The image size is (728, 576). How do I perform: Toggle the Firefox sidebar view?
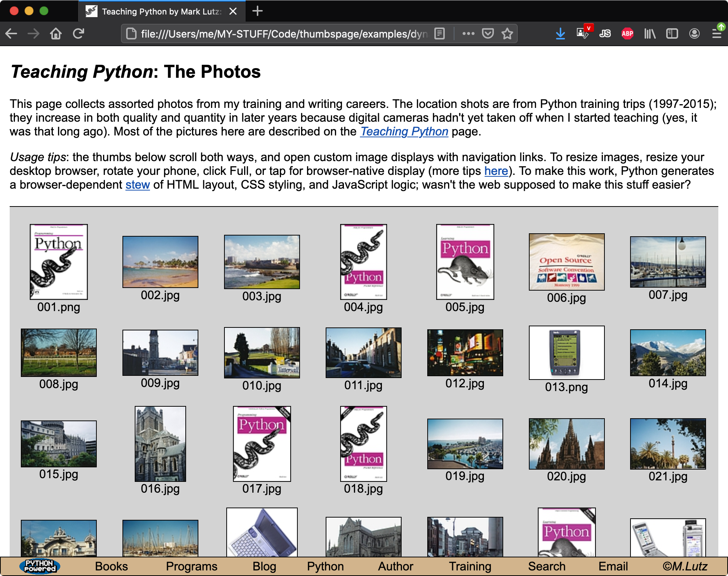click(x=672, y=34)
